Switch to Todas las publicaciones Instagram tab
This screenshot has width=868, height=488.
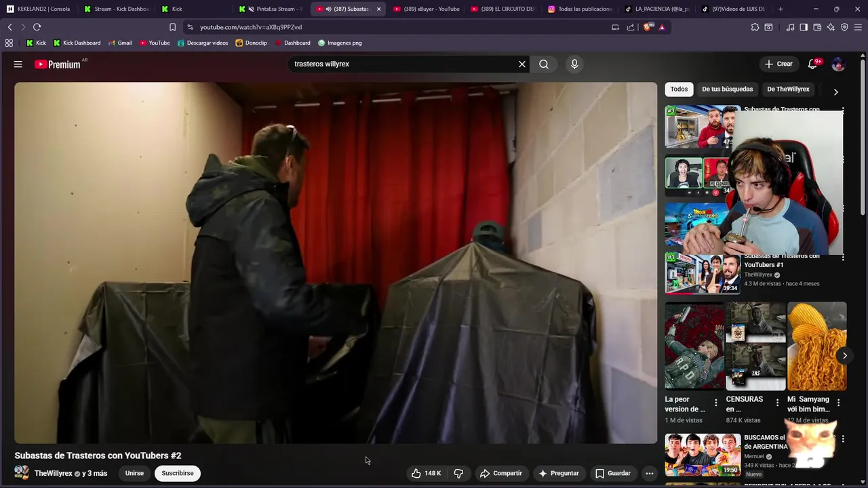pyautogui.click(x=580, y=9)
